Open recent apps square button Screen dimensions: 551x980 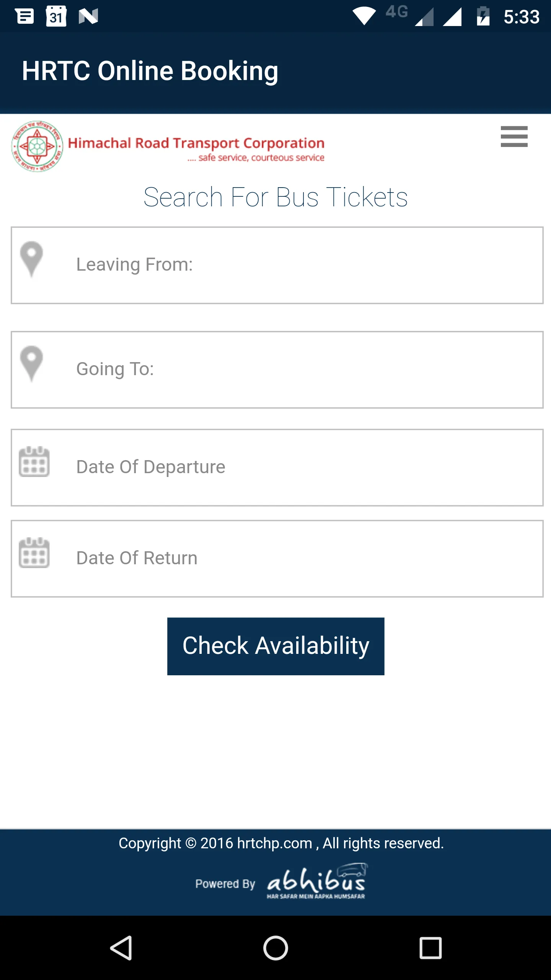(430, 948)
